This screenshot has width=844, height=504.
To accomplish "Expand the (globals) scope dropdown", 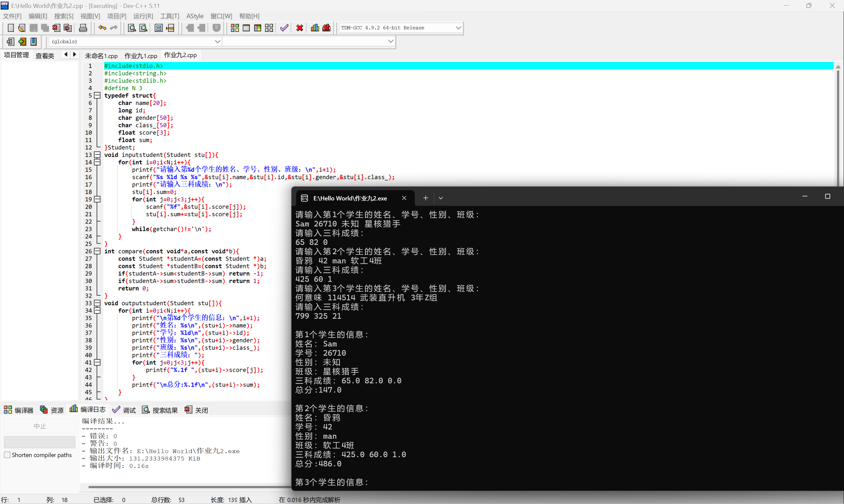I will (x=217, y=42).
